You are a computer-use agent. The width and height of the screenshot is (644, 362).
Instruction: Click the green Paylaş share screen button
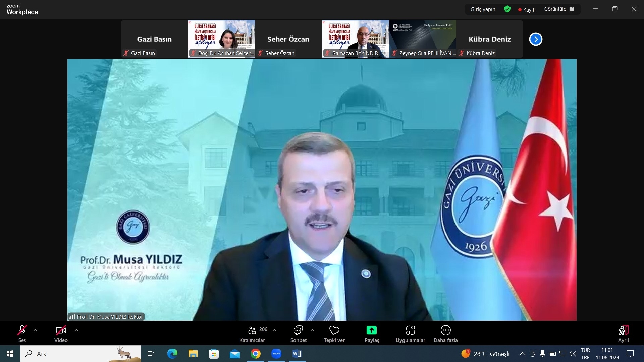pyautogui.click(x=372, y=334)
